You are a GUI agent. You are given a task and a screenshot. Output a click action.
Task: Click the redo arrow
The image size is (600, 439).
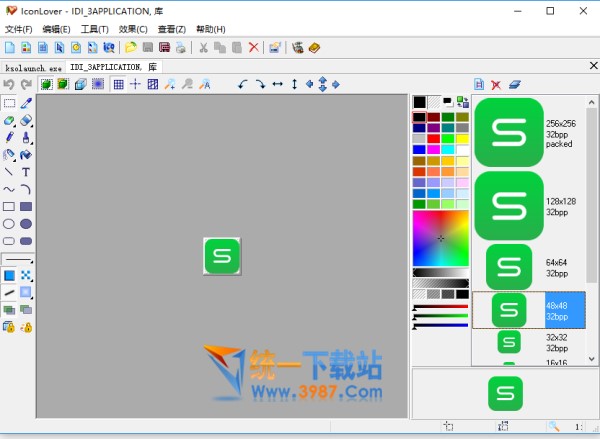[26, 84]
